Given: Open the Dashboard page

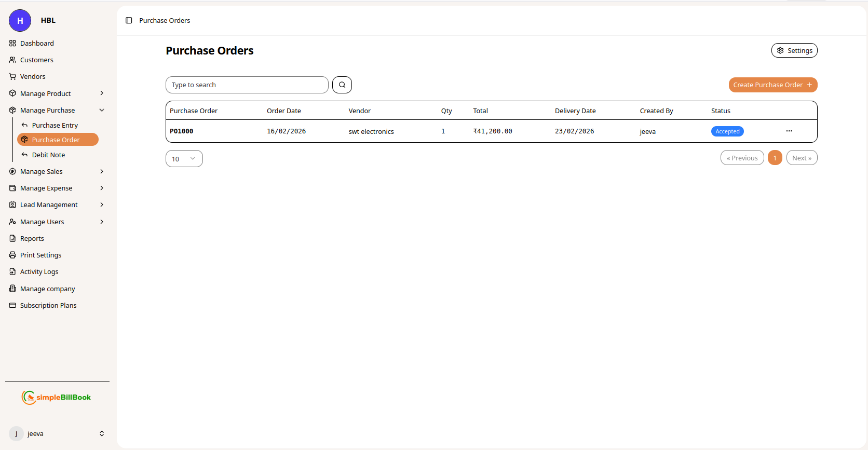Looking at the screenshot, I should [37, 44].
